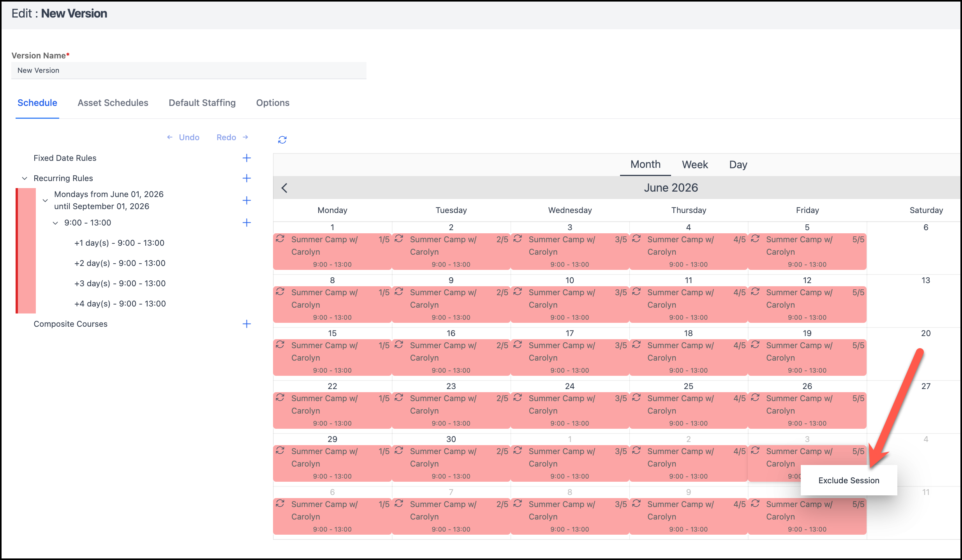Go to previous month arrow

point(285,188)
